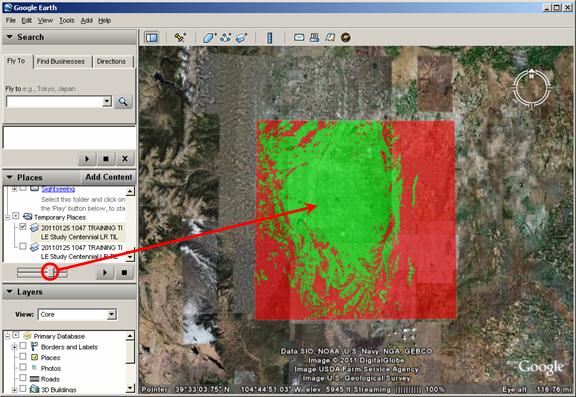Switch to the Find Businesses tab
The height and width of the screenshot is (397, 576).
click(x=61, y=61)
